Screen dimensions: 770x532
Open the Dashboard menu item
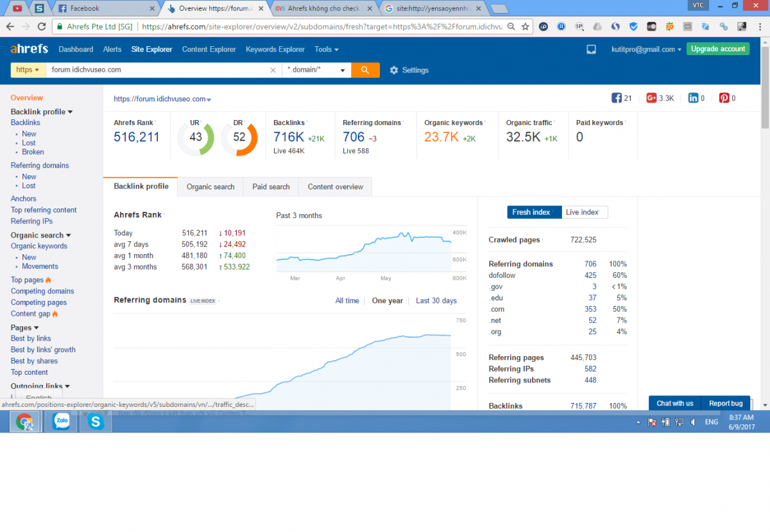pyautogui.click(x=76, y=49)
